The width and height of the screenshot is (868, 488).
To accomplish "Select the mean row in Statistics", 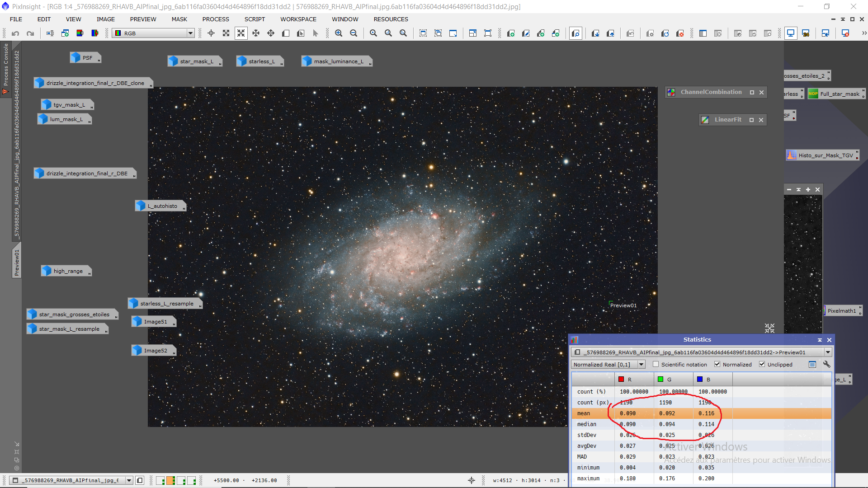I will click(x=584, y=413).
